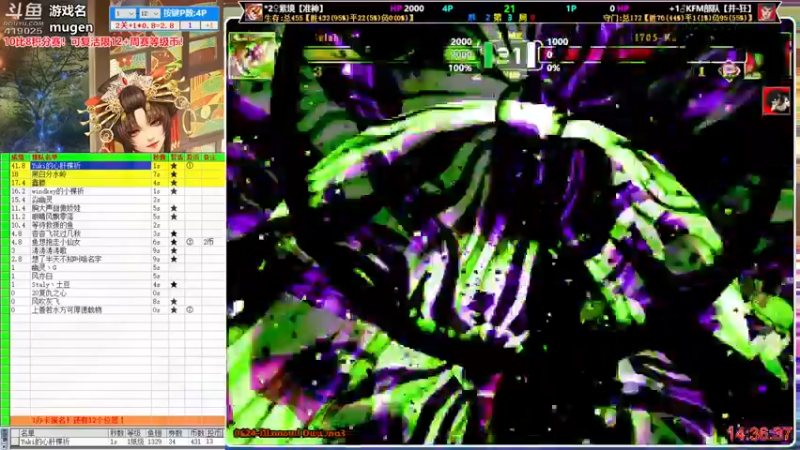Select the row with score 17.4
The image size is (800, 450).
(x=118, y=183)
